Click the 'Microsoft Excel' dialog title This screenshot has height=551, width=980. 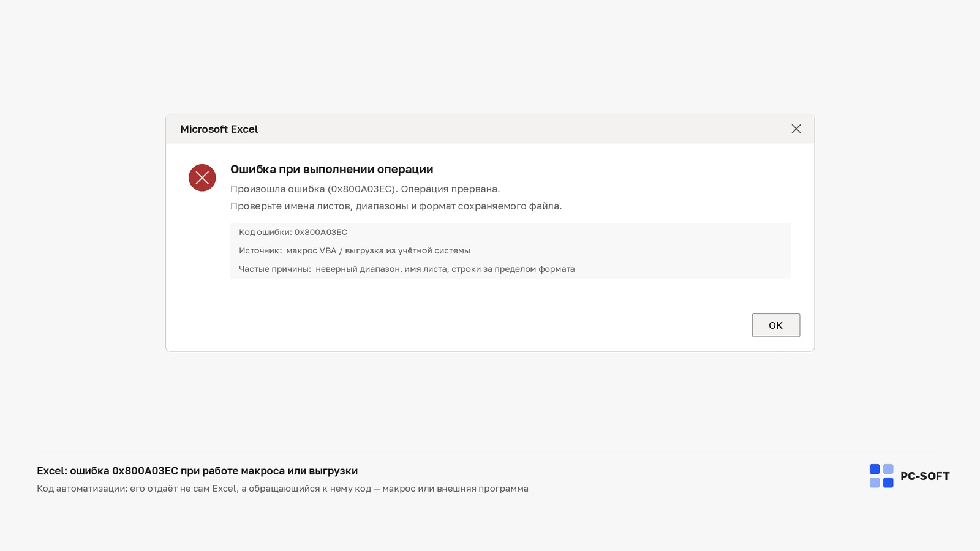pos(219,129)
